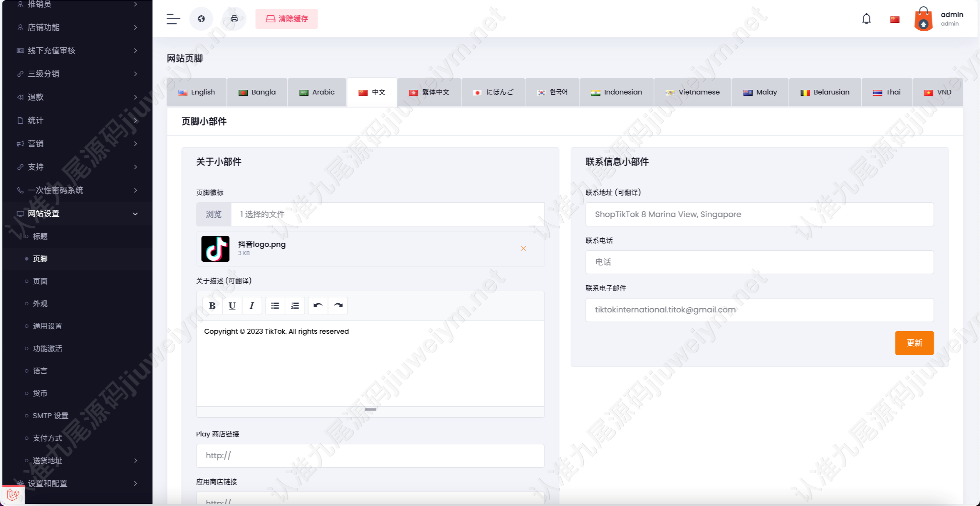Select the Thai language tab
The image size is (980, 506).
(886, 93)
